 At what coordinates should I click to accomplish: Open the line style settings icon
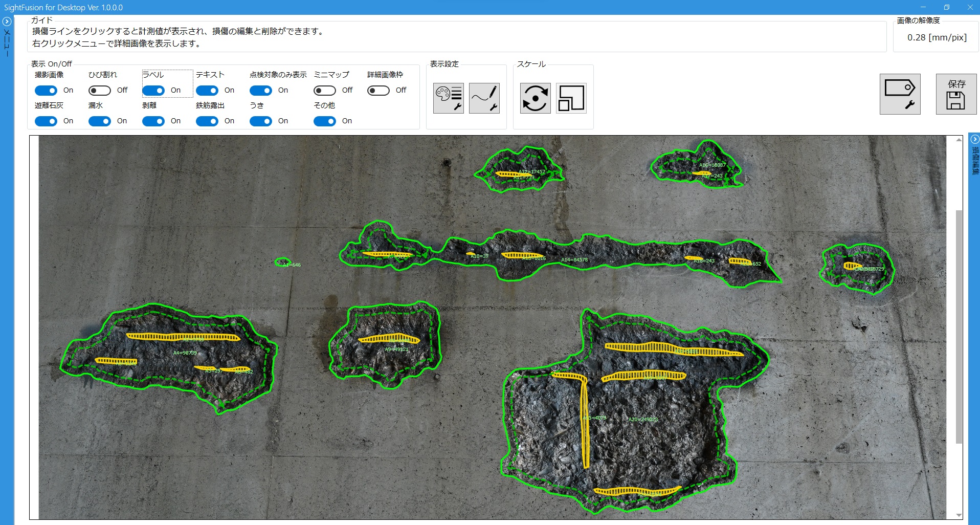pyautogui.click(x=484, y=98)
